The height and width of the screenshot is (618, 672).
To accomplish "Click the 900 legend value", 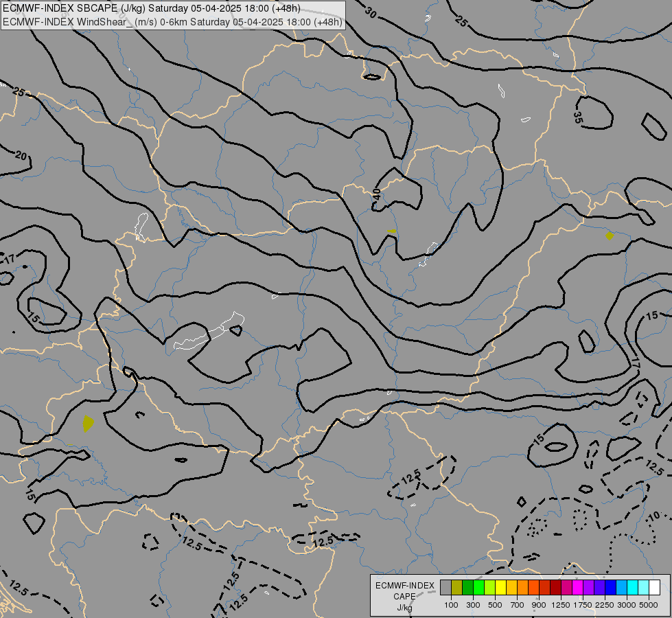I will [x=539, y=605].
